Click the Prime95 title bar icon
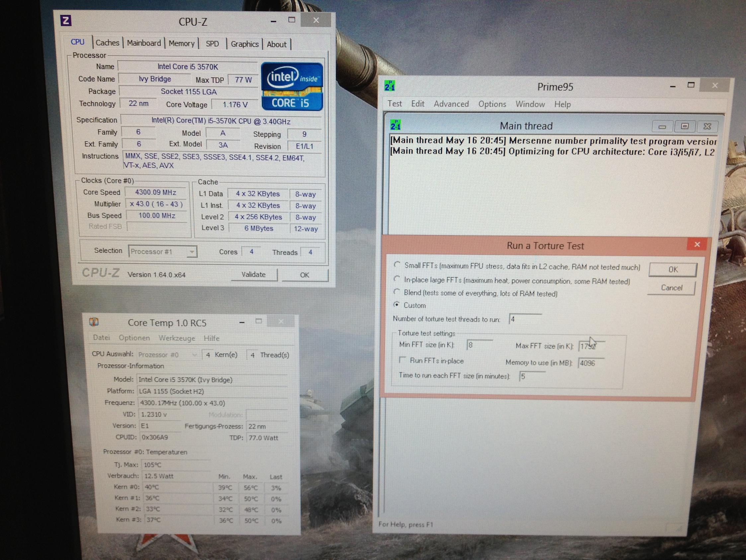Viewport: 746px width, 560px height. 389,86
